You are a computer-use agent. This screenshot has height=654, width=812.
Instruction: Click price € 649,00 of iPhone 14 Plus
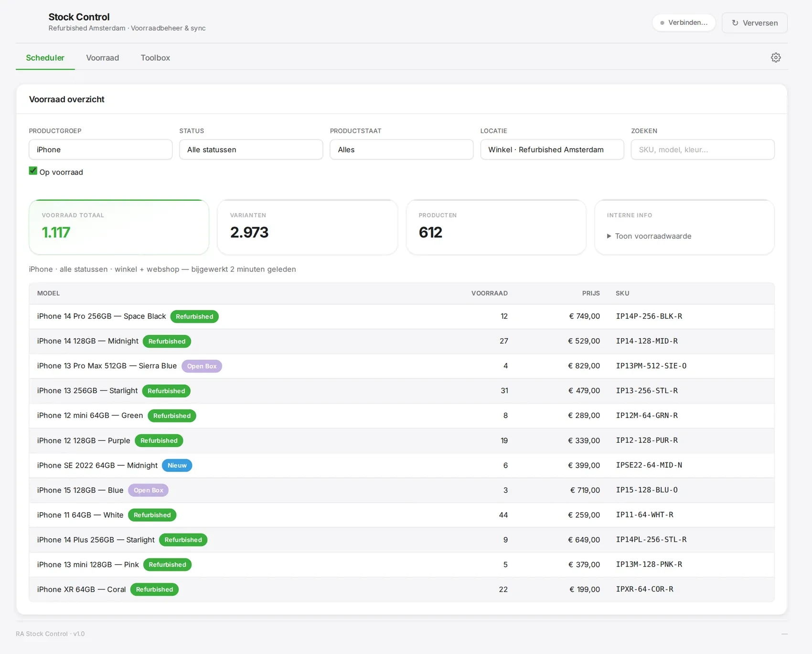[x=584, y=540]
